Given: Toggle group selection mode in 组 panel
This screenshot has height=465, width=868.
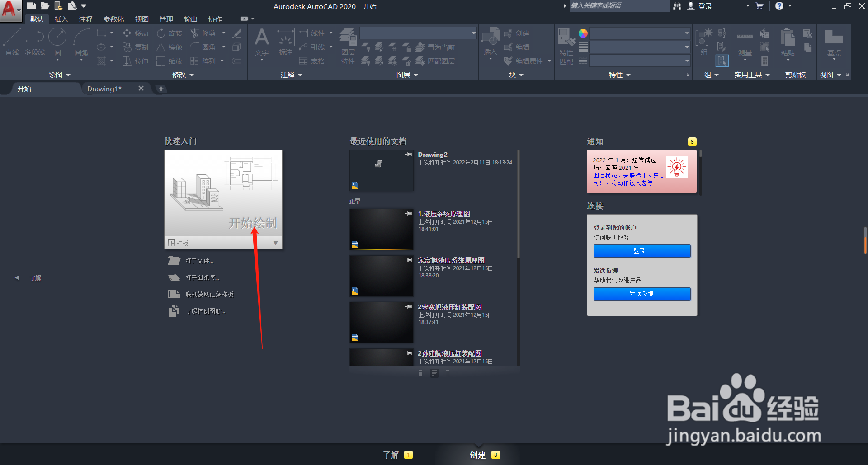Looking at the screenshot, I should point(722,61).
